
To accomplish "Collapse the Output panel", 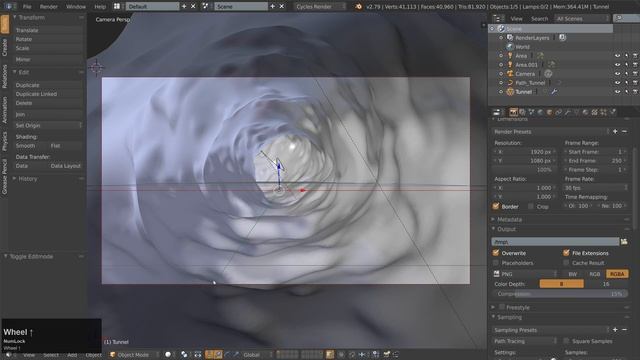I will click(506, 229).
